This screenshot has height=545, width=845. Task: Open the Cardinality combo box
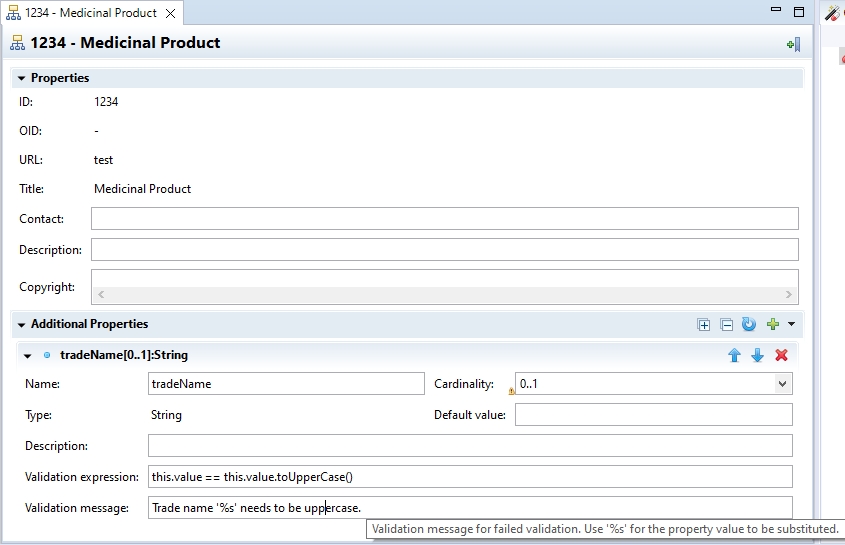(x=781, y=384)
